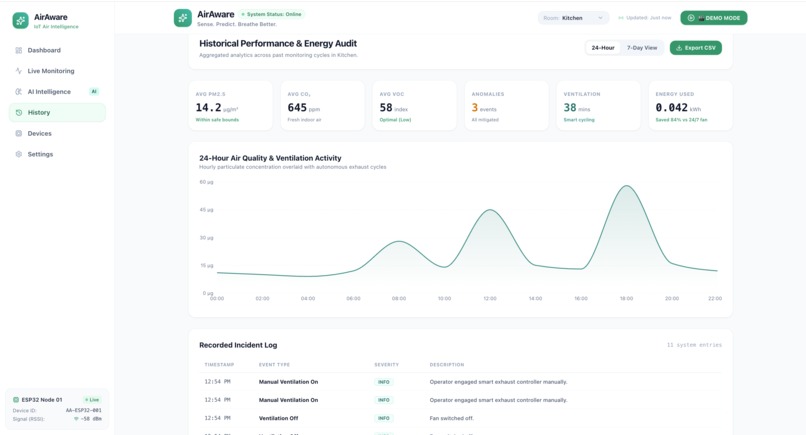Click the 'Recorded Incident Log' heading

238,345
